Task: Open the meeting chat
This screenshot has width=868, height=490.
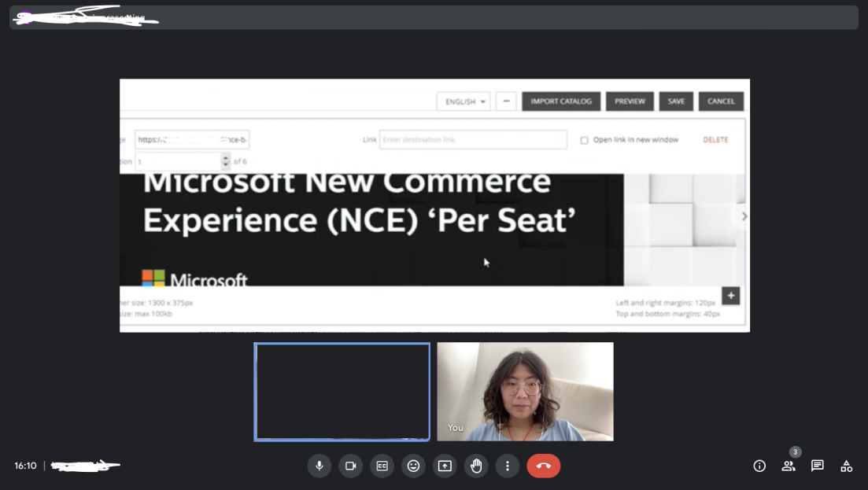Action: 817,466
